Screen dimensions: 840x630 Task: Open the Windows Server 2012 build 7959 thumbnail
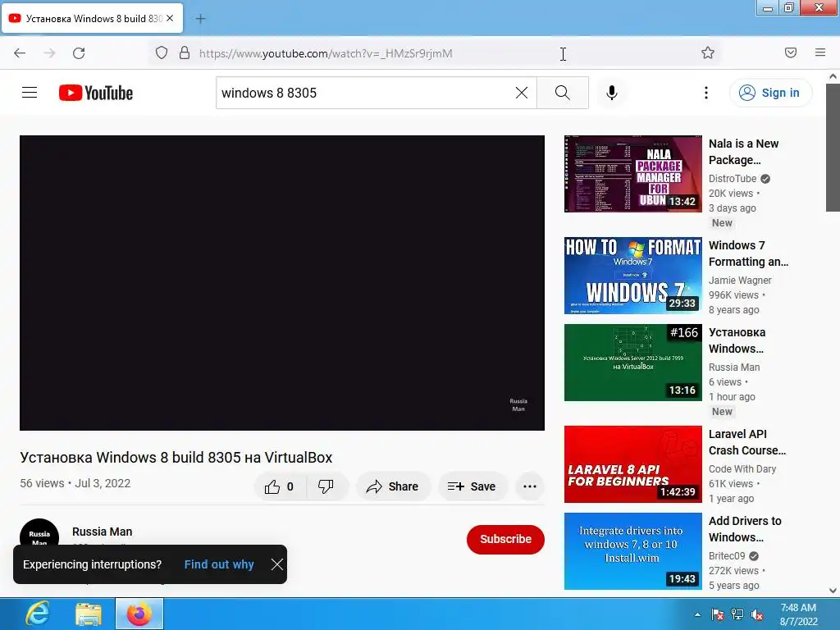coord(632,362)
